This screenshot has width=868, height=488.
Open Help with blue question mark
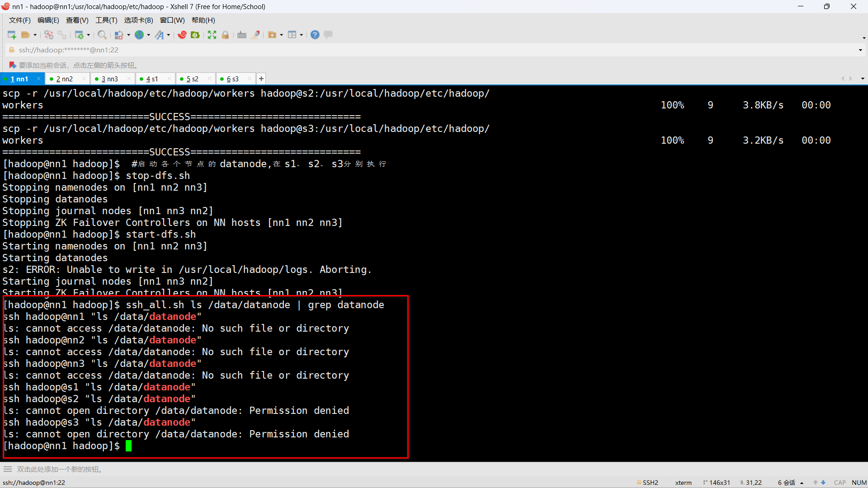315,35
